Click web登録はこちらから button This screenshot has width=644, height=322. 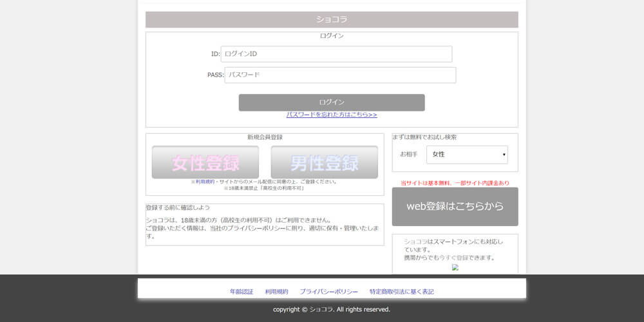pyautogui.click(x=455, y=207)
